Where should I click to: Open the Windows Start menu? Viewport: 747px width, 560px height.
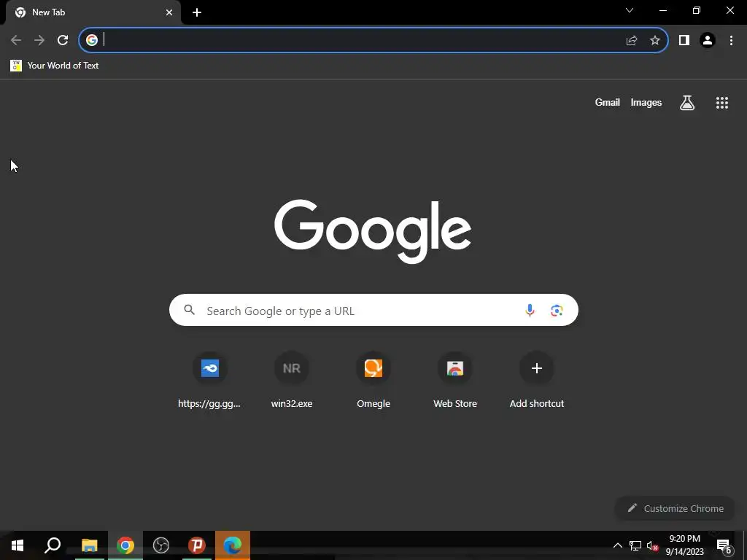[x=18, y=545]
